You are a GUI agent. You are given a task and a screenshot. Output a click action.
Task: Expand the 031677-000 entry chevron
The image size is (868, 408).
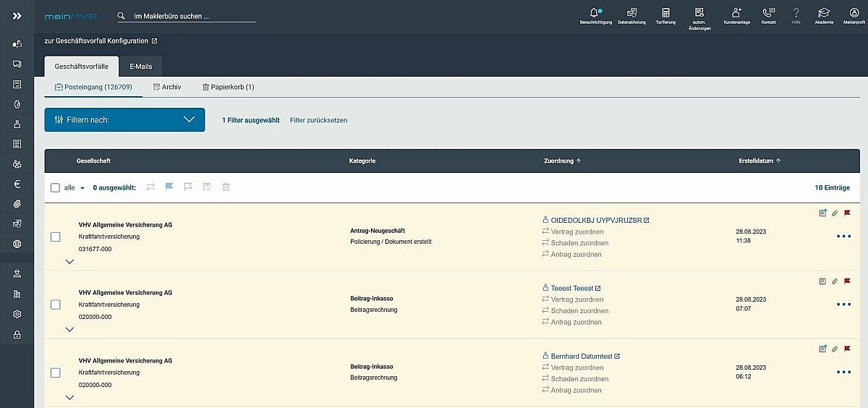pos(69,262)
